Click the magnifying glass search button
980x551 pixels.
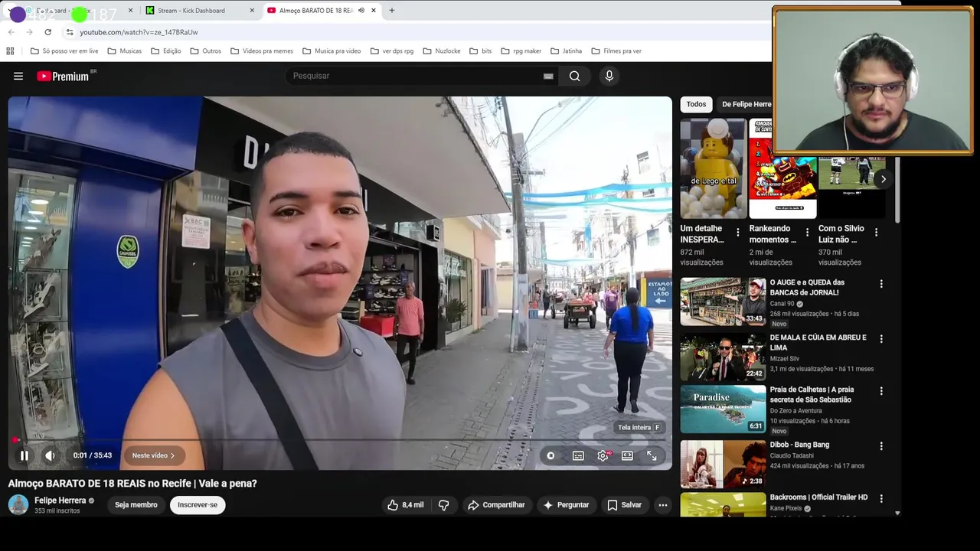(575, 76)
